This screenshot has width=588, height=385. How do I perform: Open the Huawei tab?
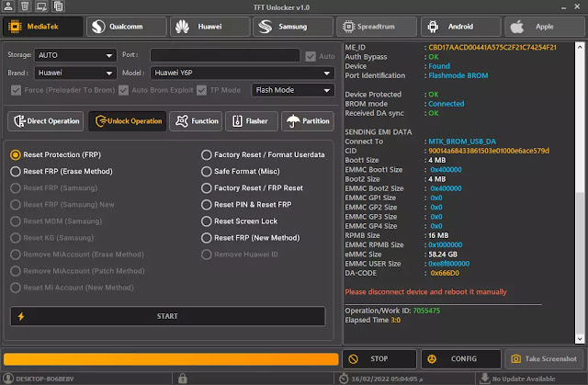[210, 27]
